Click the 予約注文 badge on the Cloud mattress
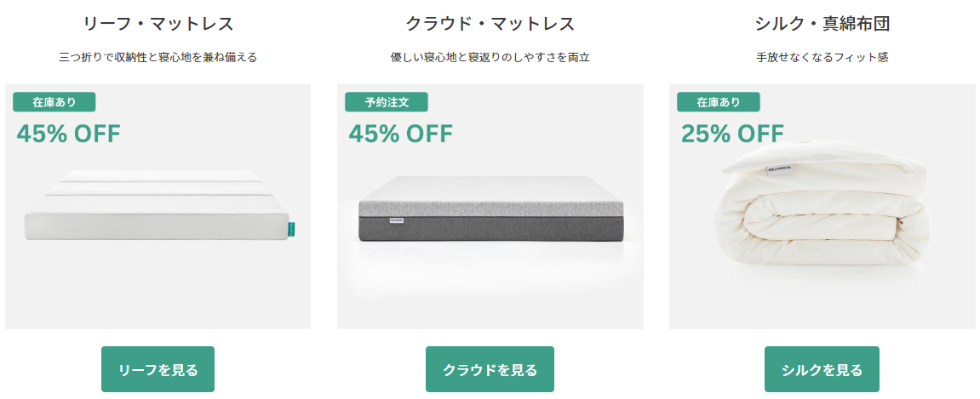This screenshot has height=399, width=980. [x=387, y=102]
